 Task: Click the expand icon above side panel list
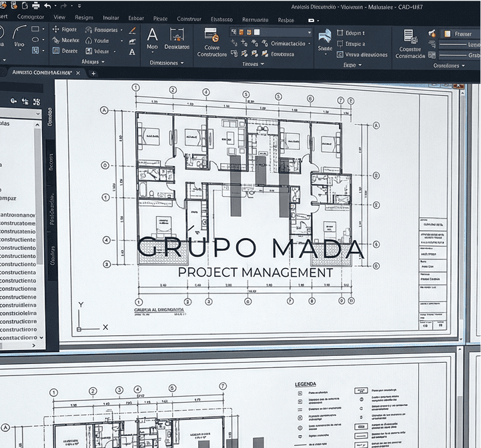click(37, 102)
